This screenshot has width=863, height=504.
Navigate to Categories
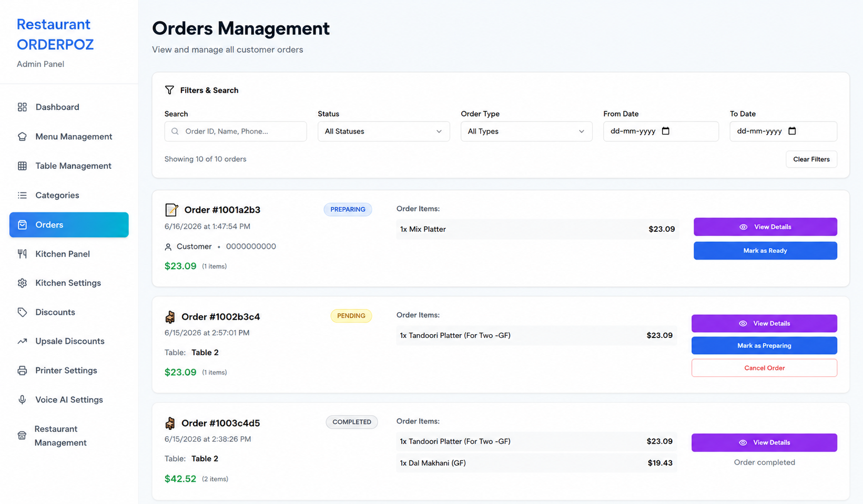coord(69,196)
